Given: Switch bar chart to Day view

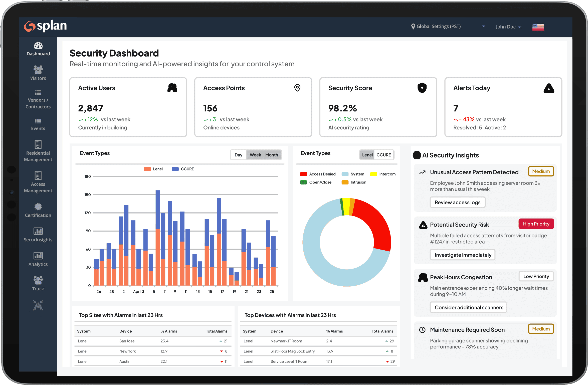Looking at the screenshot, I should 238,155.
